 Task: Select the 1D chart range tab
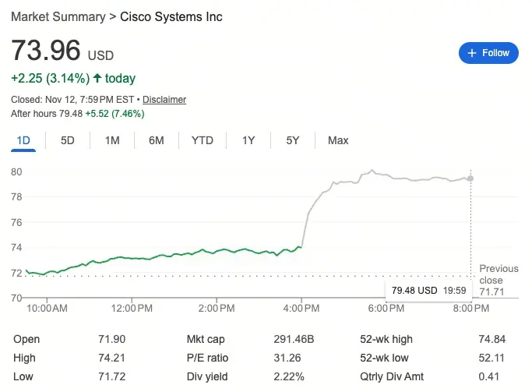pos(23,140)
